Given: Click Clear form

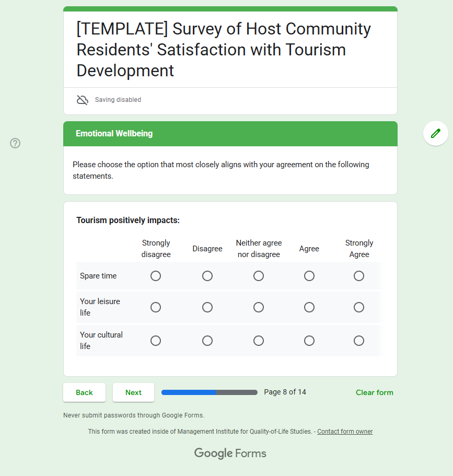Looking at the screenshot, I should [374, 392].
